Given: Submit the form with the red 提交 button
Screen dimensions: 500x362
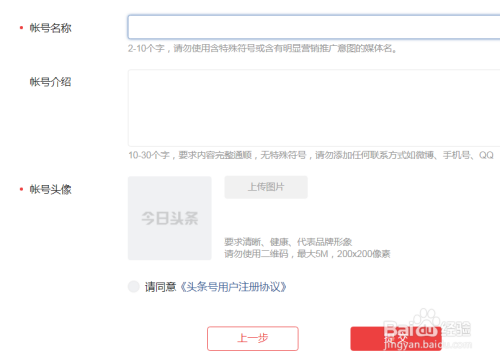Looking at the screenshot, I should point(396,339).
